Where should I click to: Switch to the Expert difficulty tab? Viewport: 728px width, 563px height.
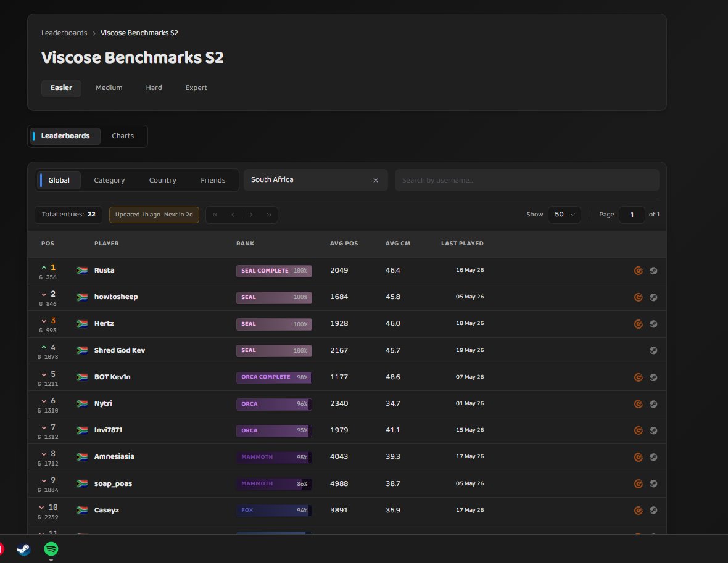196,88
